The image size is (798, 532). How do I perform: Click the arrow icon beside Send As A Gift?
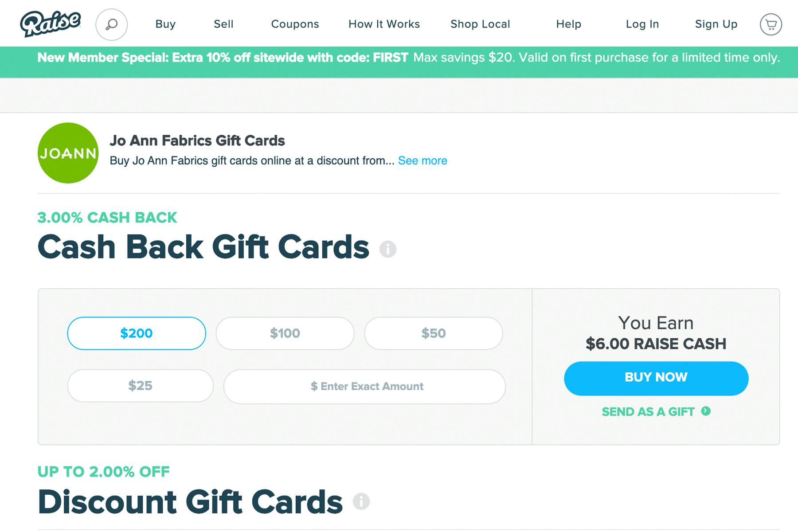706,411
